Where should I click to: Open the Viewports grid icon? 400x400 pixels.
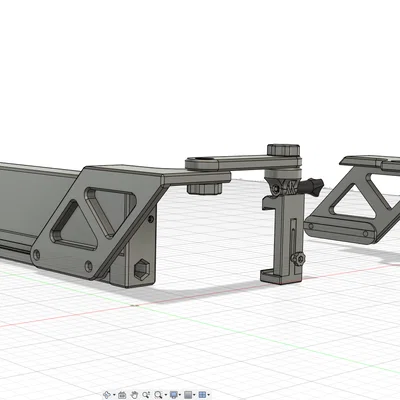[x=202, y=395]
